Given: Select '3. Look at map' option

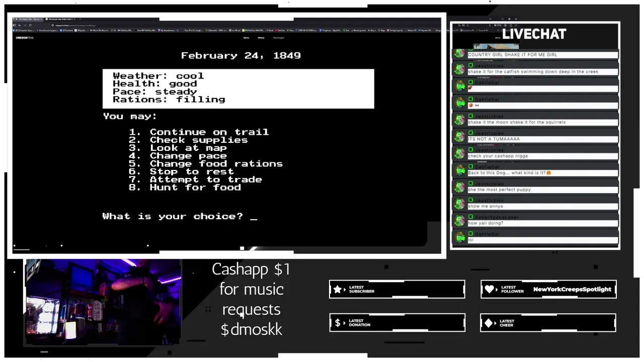Looking at the screenshot, I should 178,148.
